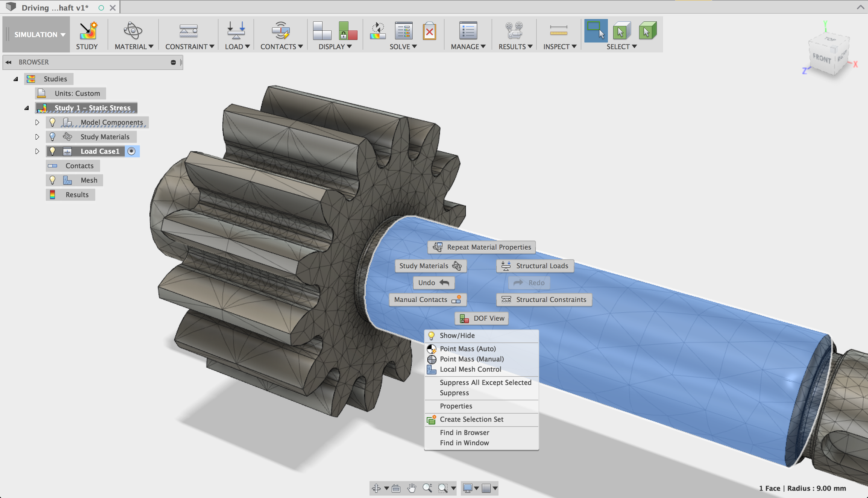The height and width of the screenshot is (498, 868).
Task: Select Create Selection Set menu entry
Action: pyautogui.click(x=471, y=419)
